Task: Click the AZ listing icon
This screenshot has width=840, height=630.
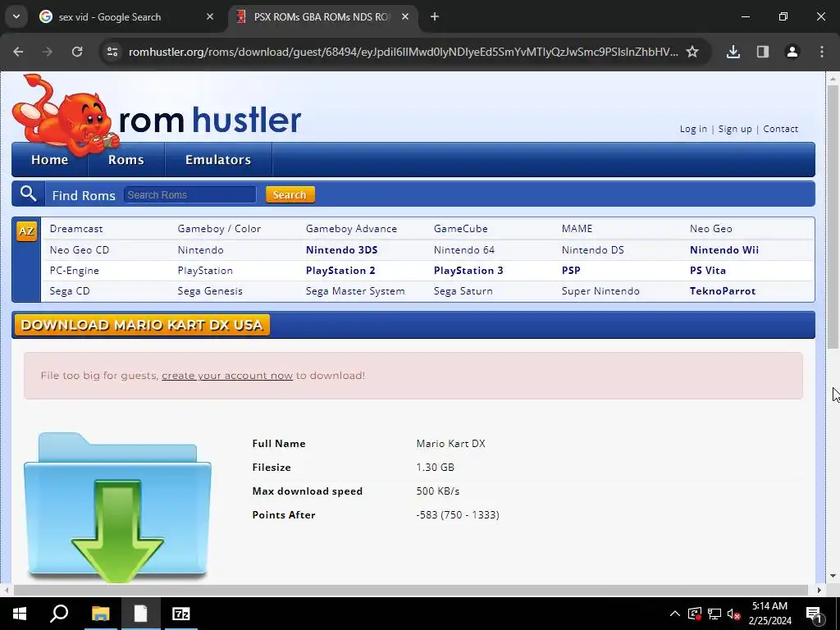Action: click(x=26, y=231)
